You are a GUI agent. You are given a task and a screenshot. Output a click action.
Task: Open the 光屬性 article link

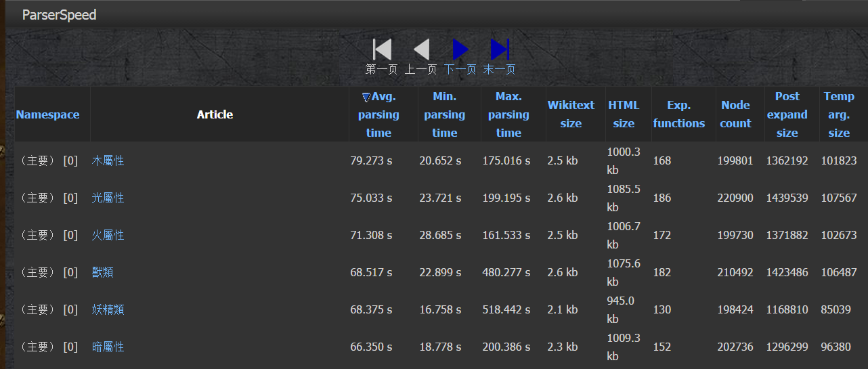[108, 198]
